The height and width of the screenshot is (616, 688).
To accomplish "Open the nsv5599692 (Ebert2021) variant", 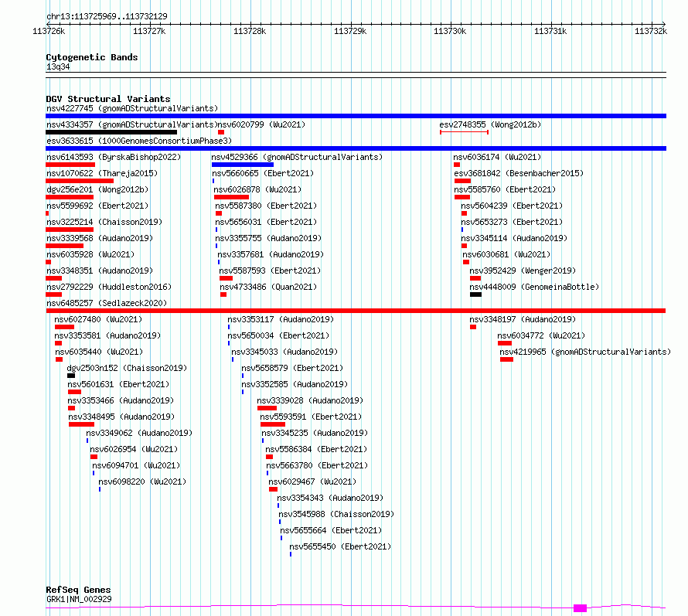I will click(x=97, y=206).
